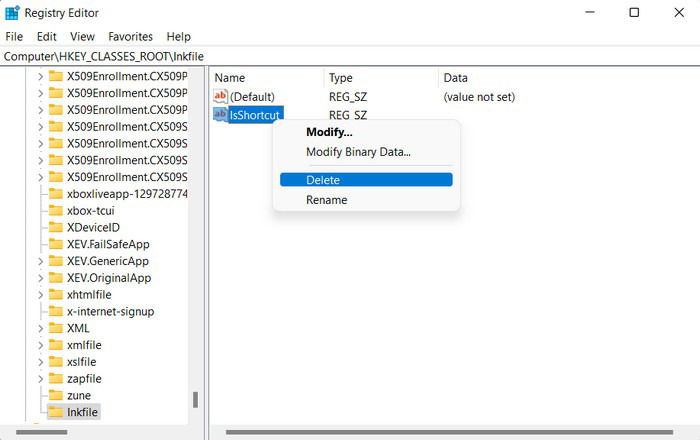Screen dimensions: 700x440
Task: Open the View menu
Action: (x=83, y=37)
